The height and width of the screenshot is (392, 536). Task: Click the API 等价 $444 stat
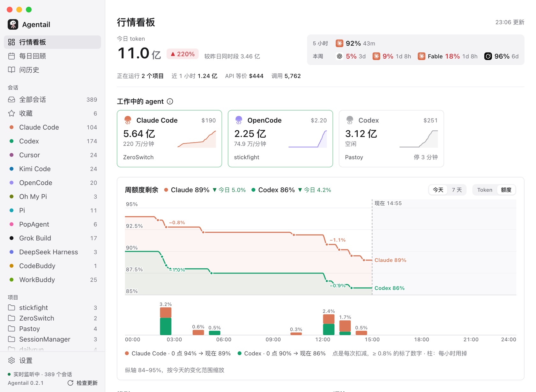coord(244,76)
